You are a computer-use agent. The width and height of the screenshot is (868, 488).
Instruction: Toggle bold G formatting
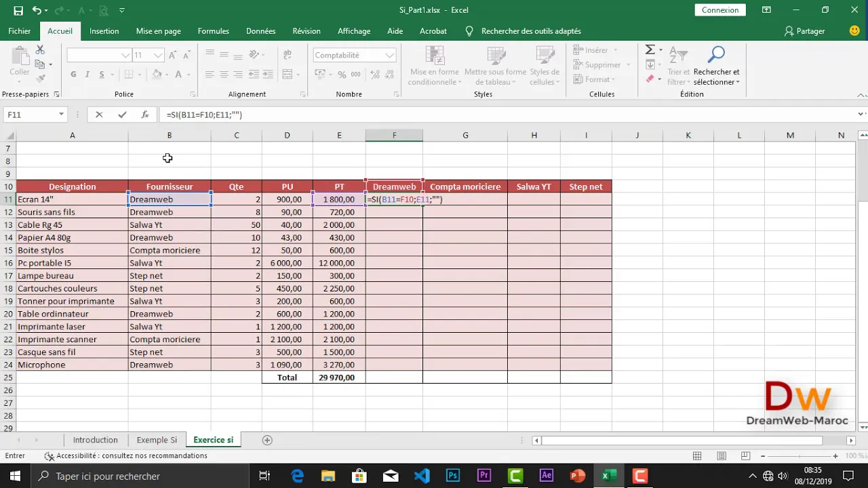(73, 75)
